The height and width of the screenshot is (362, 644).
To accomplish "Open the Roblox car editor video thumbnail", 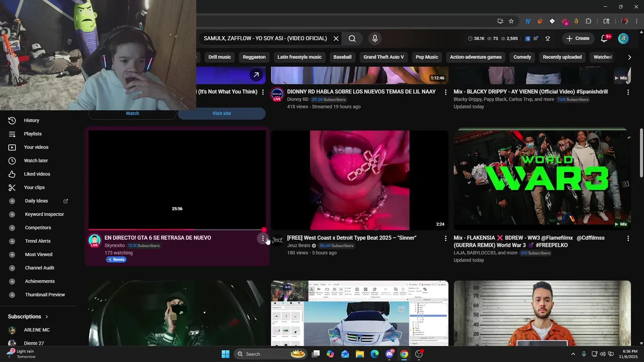I will point(359,313).
